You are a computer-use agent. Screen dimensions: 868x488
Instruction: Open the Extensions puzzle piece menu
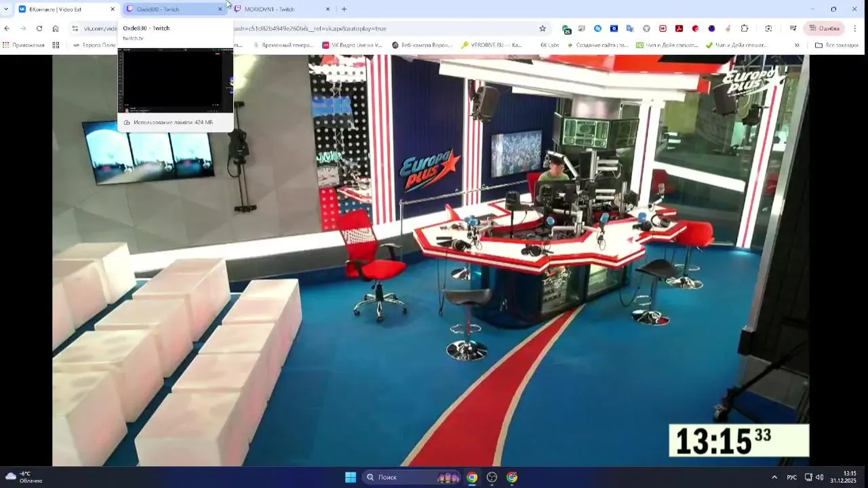745,28
